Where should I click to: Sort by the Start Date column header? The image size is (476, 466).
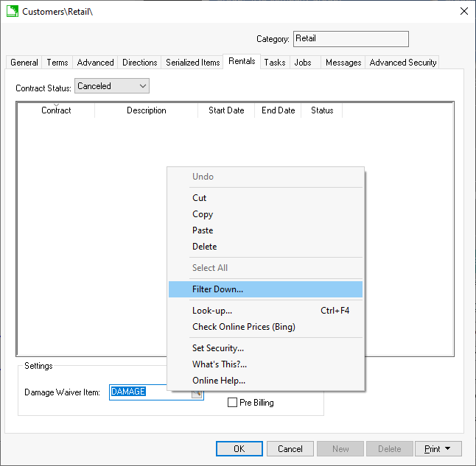[x=226, y=110]
